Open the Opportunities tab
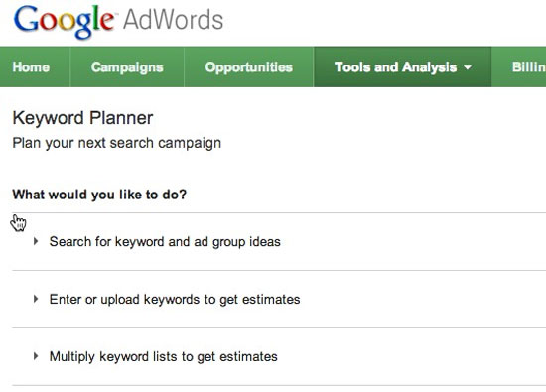 click(248, 66)
